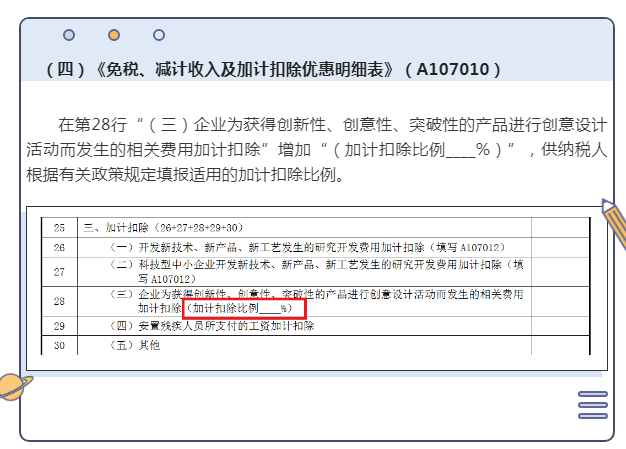Select row number 26 in the table
Viewport: 626px width, 449px height.
[x=59, y=247]
